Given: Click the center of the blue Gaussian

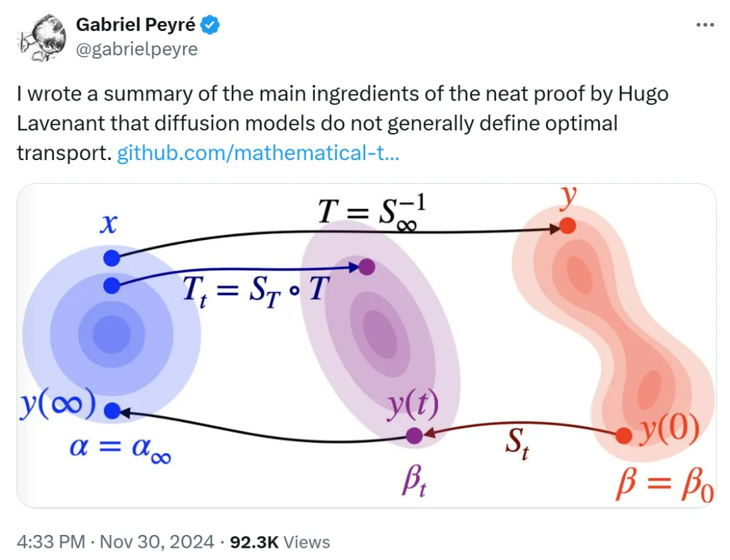Looking at the screenshot, I should click(x=112, y=334).
